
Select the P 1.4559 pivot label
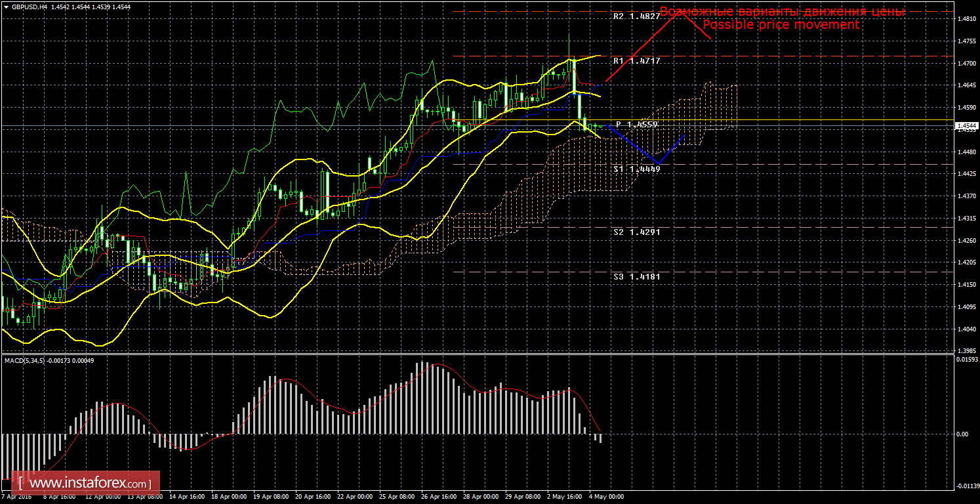636,124
